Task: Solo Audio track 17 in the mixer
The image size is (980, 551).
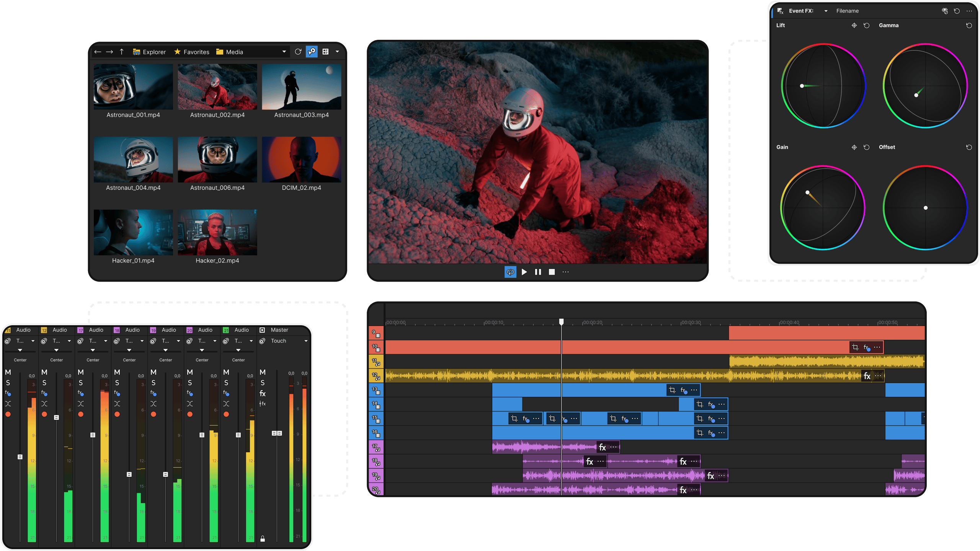Action: pos(81,383)
